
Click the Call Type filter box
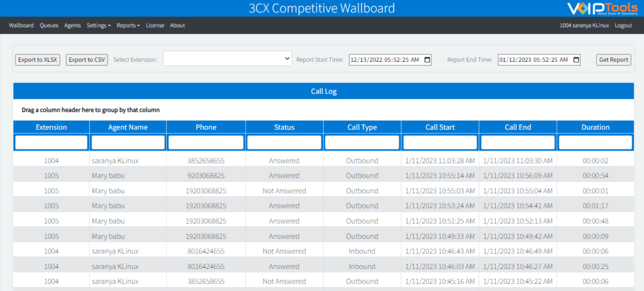pyautogui.click(x=362, y=142)
